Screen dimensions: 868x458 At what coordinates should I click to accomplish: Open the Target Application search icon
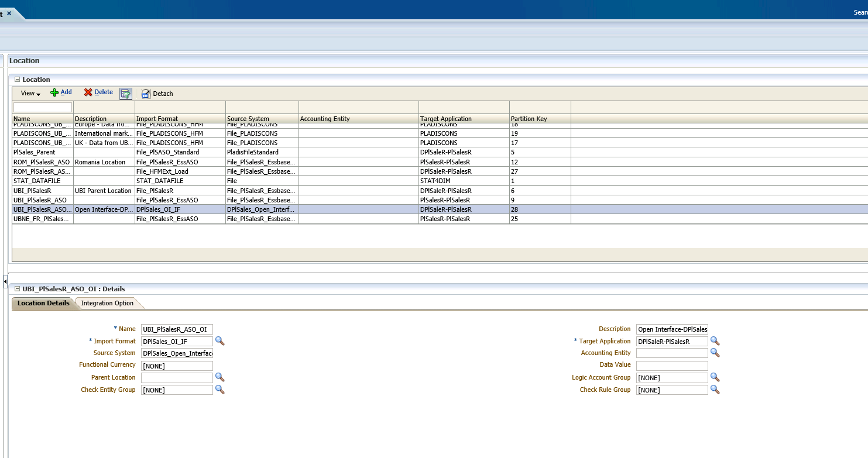pyautogui.click(x=715, y=341)
